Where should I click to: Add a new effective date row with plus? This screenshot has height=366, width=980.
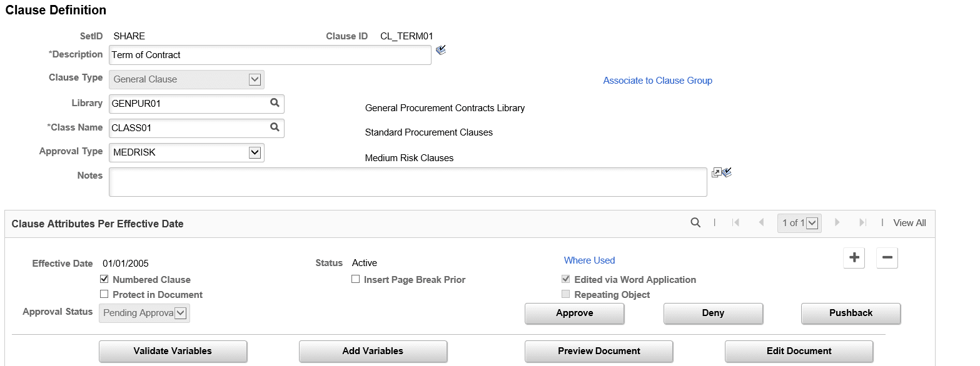854,257
